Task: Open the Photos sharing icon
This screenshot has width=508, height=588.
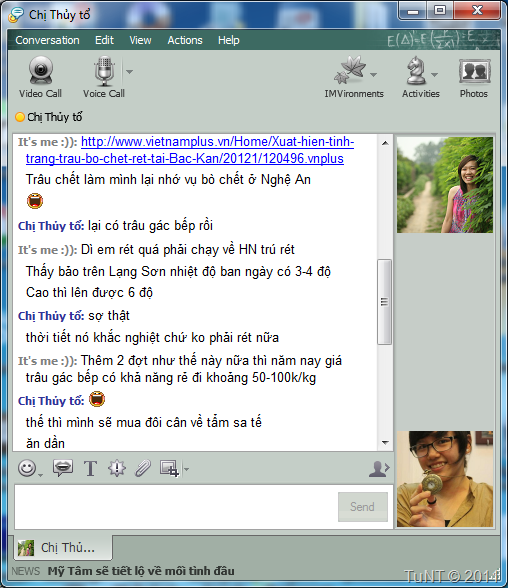Action: [x=474, y=71]
